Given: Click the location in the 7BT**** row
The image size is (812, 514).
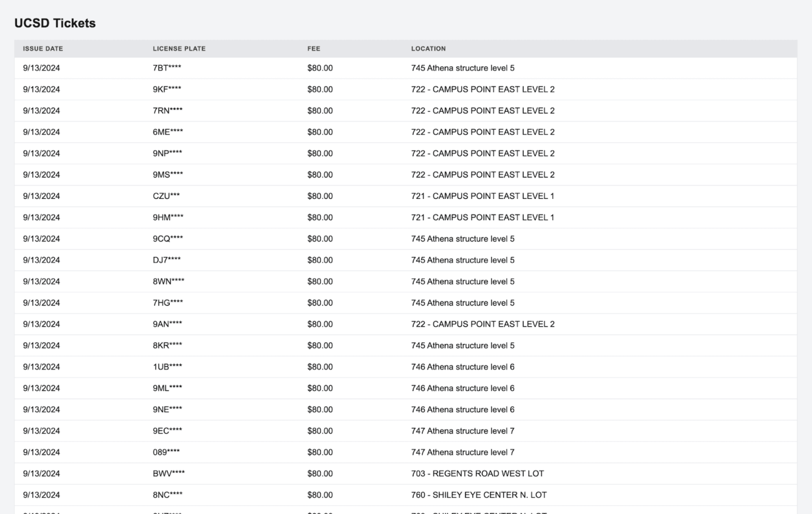Looking at the screenshot, I should (463, 68).
